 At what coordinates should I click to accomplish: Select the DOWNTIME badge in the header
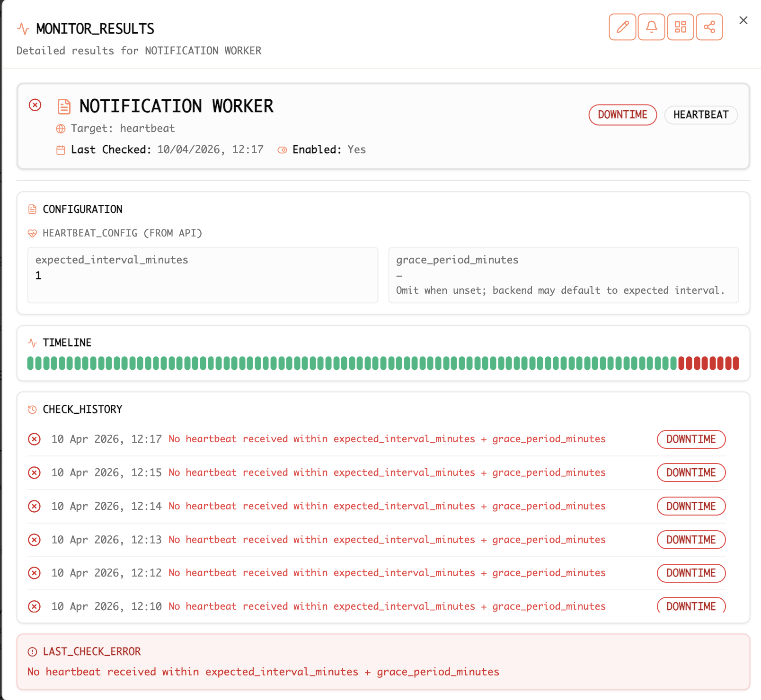[622, 114]
